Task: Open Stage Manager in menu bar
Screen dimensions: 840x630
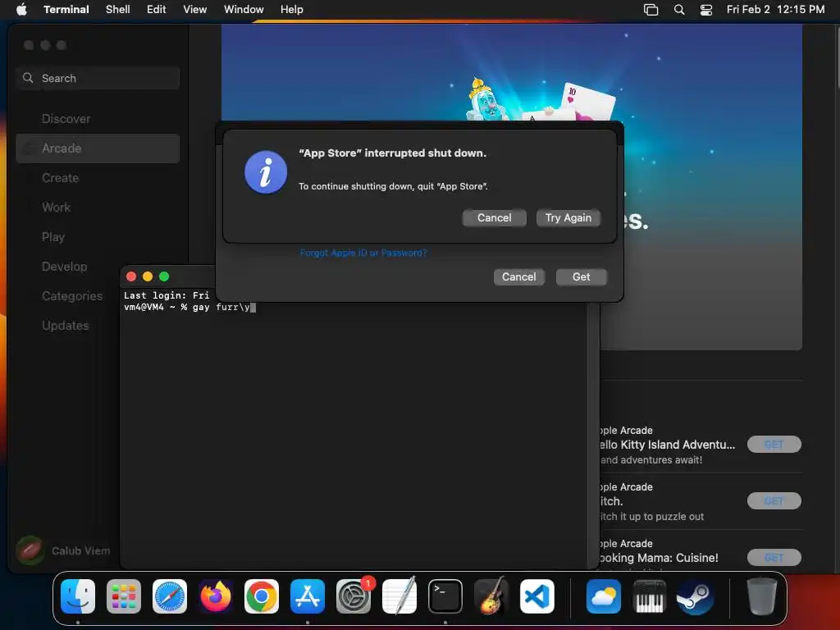Action: pyautogui.click(x=651, y=9)
